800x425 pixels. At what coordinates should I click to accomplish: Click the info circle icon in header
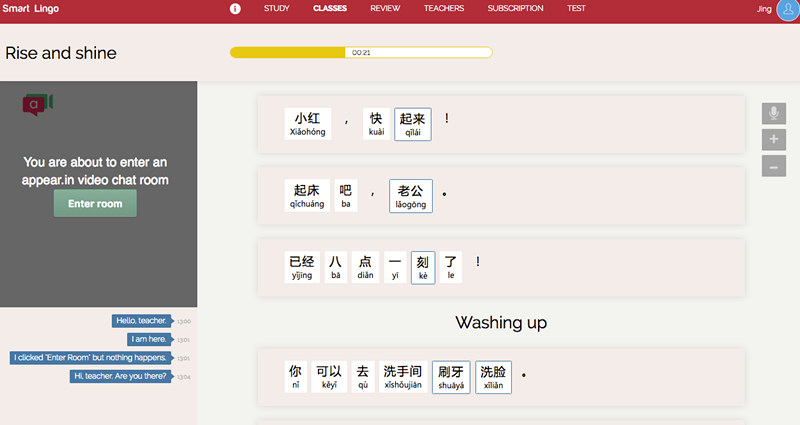click(x=236, y=8)
